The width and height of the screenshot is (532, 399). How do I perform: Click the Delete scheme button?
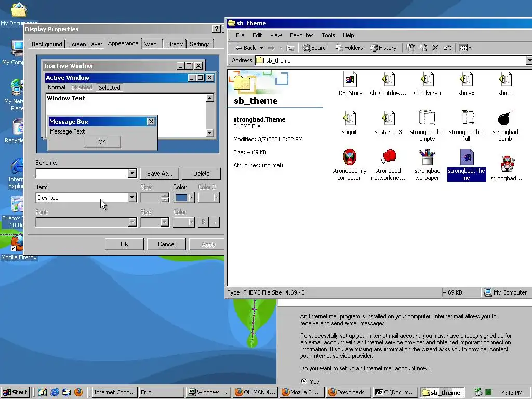click(x=201, y=174)
